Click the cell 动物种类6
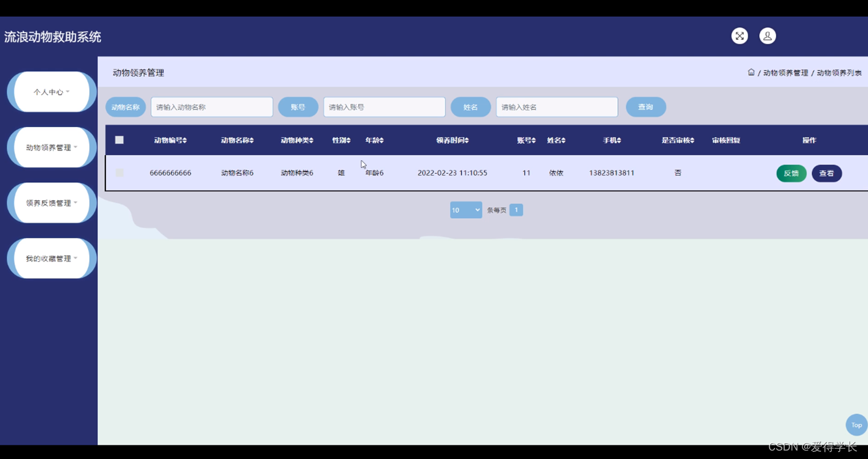868x459 pixels. click(297, 173)
